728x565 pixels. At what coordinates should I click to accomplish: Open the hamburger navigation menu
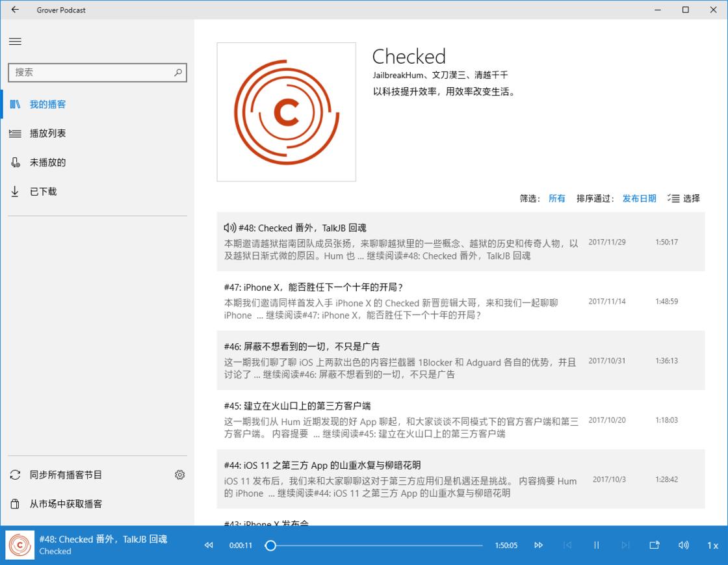15,42
